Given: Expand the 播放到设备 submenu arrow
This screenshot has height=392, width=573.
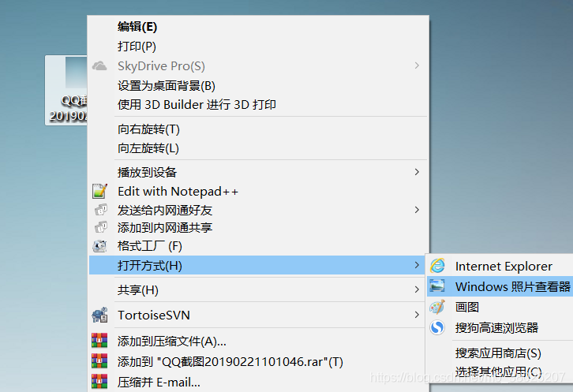Looking at the screenshot, I should (x=417, y=172).
